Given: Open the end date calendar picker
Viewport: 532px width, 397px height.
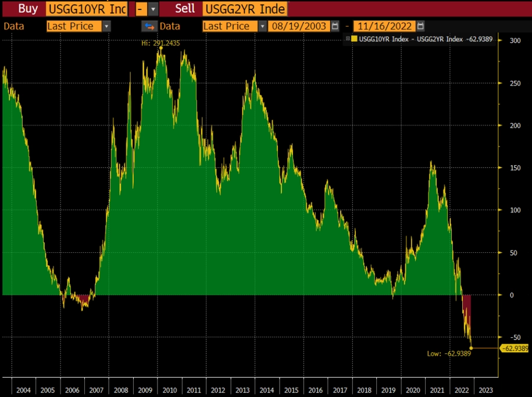Looking at the screenshot, I should point(420,26).
